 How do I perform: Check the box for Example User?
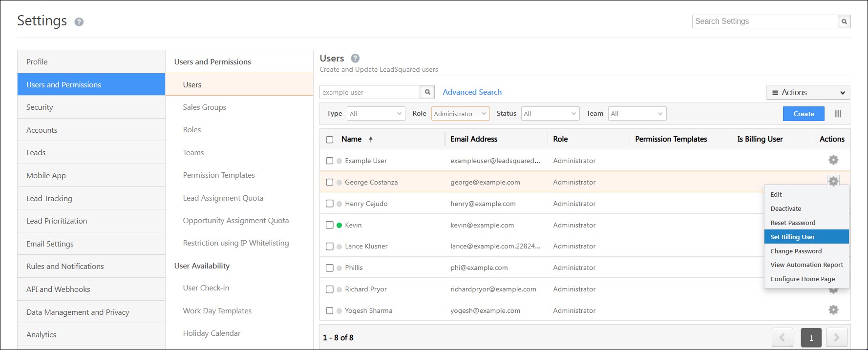click(330, 161)
